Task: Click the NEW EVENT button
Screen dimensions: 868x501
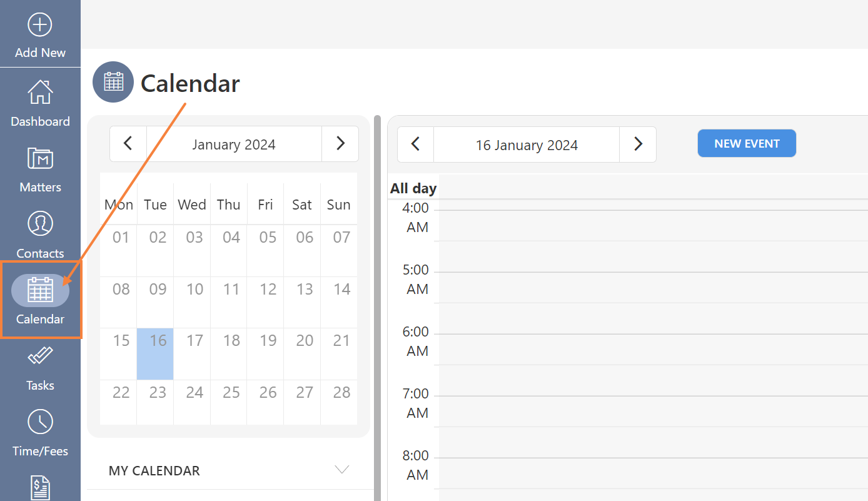Action: pyautogui.click(x=747, y=143)
